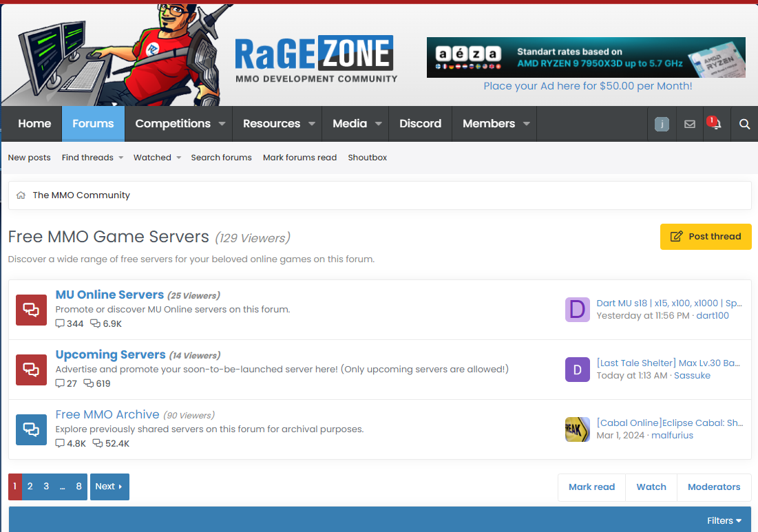Click malfurius's FREAK avatar
The image size is (758, 532).
click(x=577, y=429)
